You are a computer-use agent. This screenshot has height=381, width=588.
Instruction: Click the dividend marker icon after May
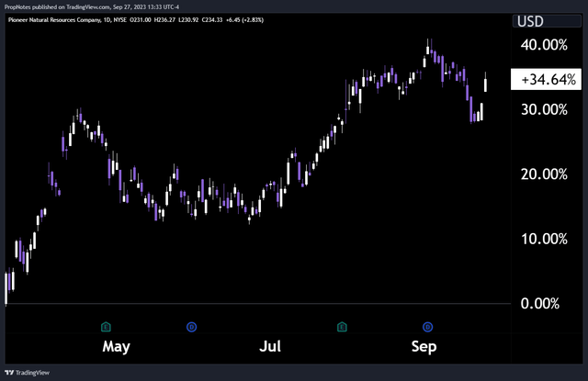192,326
